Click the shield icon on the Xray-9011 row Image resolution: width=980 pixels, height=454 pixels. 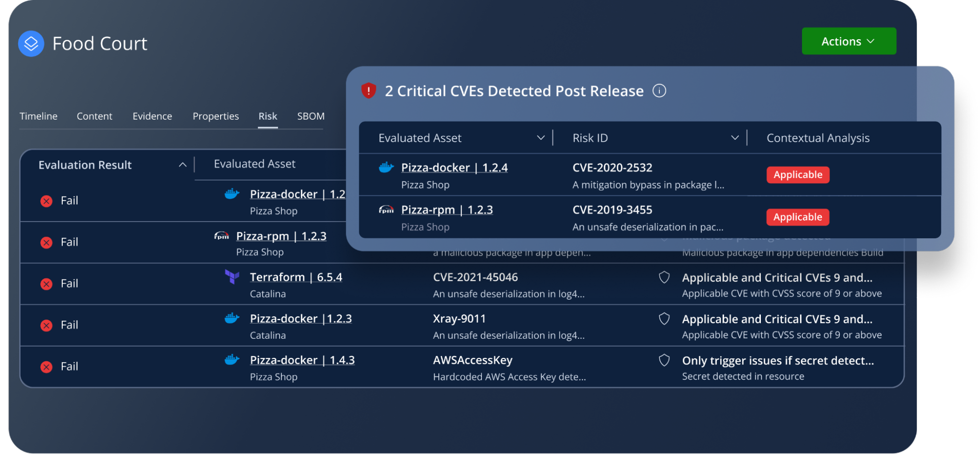(664, 319)
